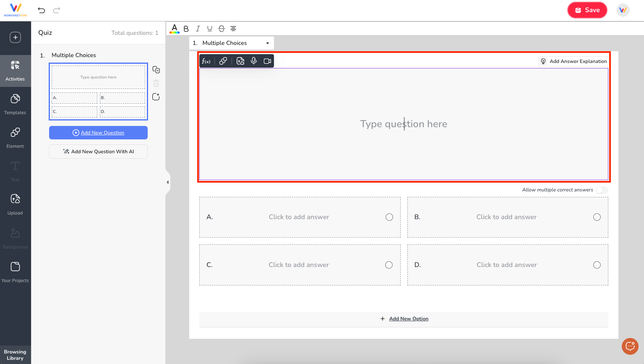This screenshot has width=644, height=364.
Task: Click Save button
Action: (x=587, y=10)
